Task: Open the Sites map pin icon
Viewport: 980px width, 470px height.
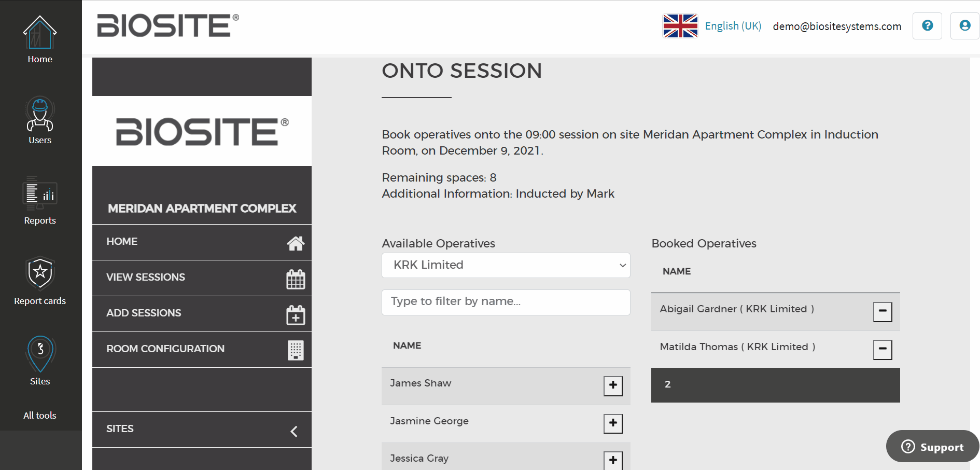Action: tap(40, 354)
